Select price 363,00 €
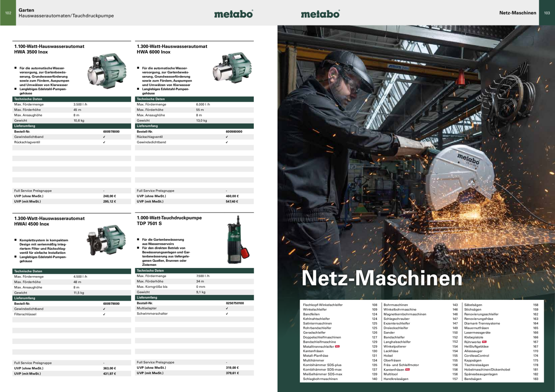Viewport: 555px width, 392px height. (109, 368)
